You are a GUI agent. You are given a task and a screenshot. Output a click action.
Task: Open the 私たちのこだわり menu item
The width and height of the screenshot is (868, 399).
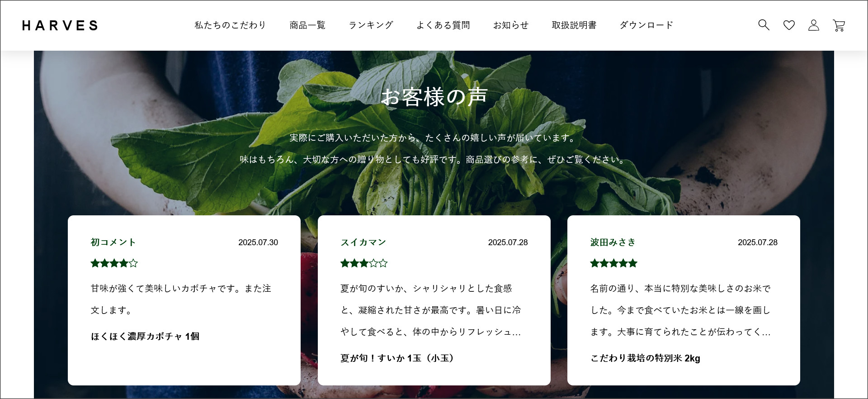click(230, 25)
